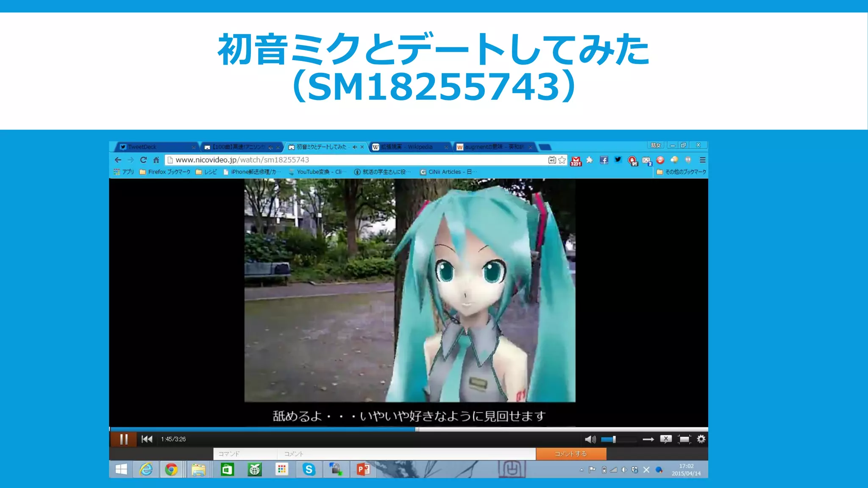The height and width of the screenshot is (488, 868).
Task: Open the Firefox ブックマーク folder
Action: [x=165, y=172]
